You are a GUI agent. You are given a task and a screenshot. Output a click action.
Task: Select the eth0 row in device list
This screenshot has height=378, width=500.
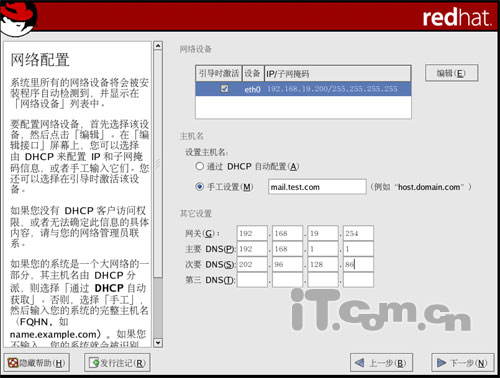(303, 89)
